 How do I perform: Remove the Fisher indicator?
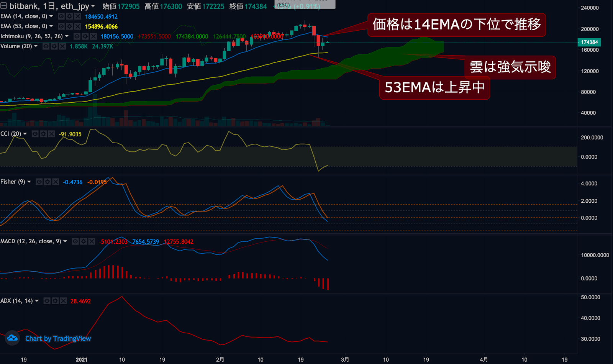click(x=56, y=182)
